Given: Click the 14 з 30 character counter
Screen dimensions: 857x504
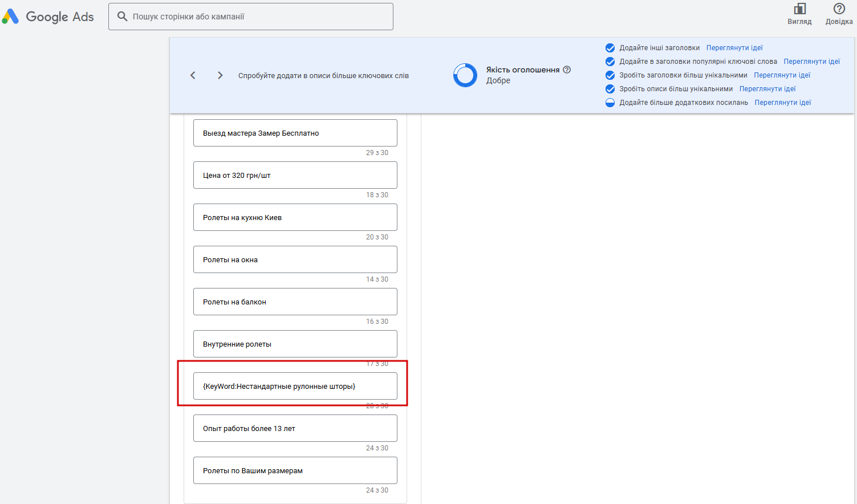Looking at the screenshot, I should [x=377, y=279].
